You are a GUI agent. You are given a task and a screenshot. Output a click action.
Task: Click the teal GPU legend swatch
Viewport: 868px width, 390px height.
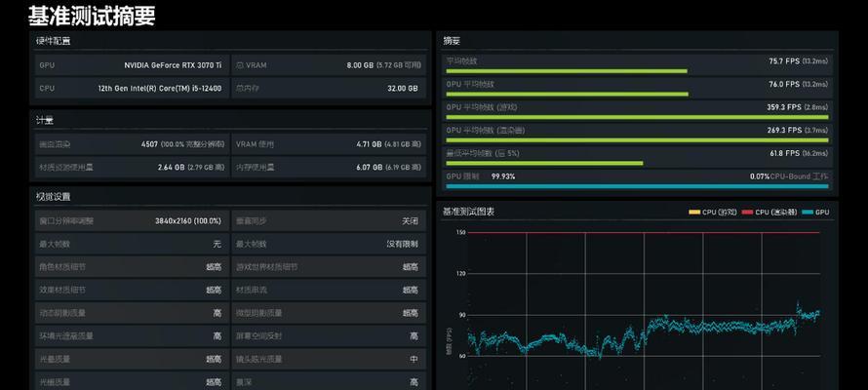[808, 213]
